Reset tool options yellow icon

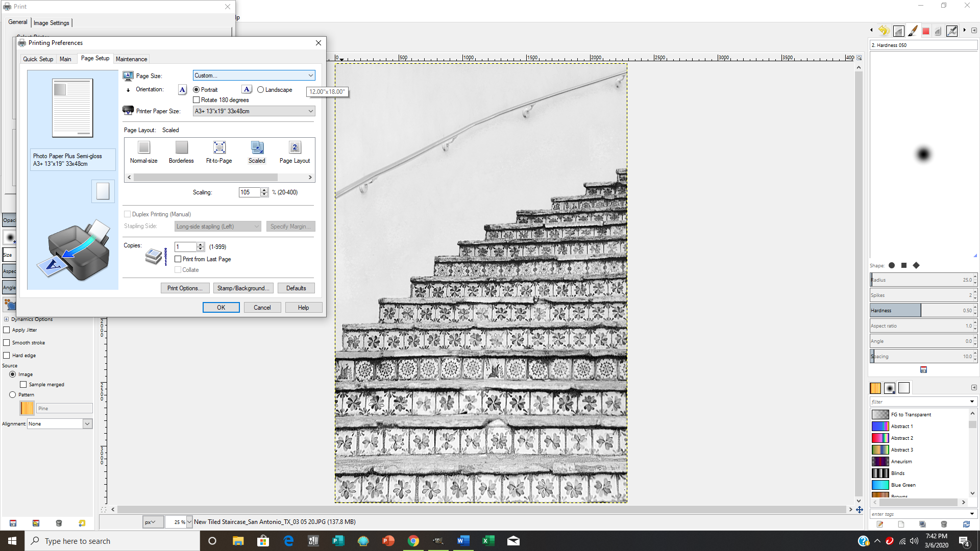[x=82, y=523]
